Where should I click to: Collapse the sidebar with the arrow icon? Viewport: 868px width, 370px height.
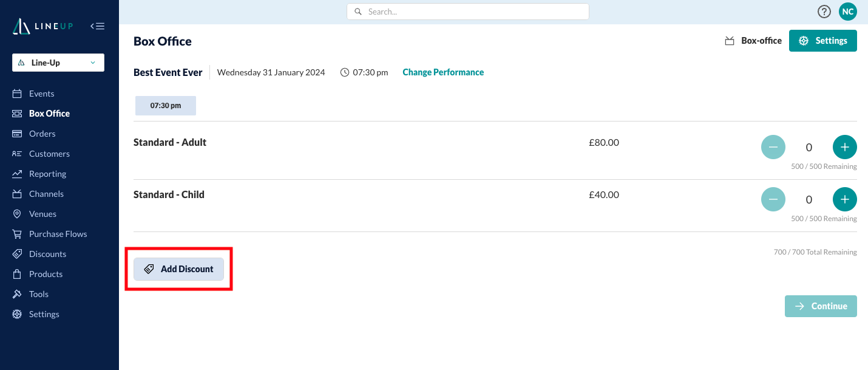(x=97, y=26)
